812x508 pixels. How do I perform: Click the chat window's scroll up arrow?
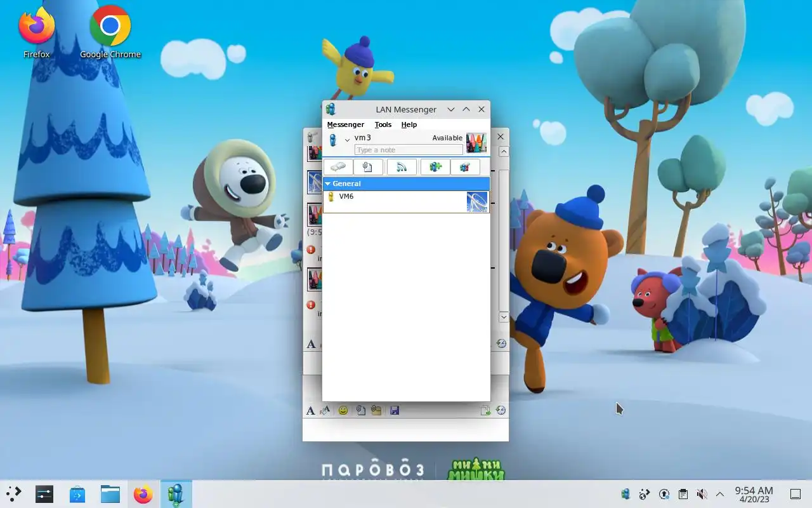click(x=504, y=152)
